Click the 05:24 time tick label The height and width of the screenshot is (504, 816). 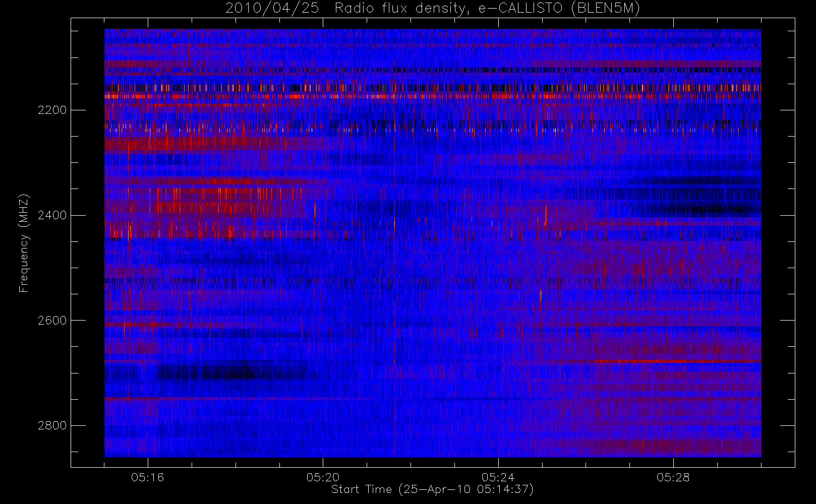[x=498, y=477]
